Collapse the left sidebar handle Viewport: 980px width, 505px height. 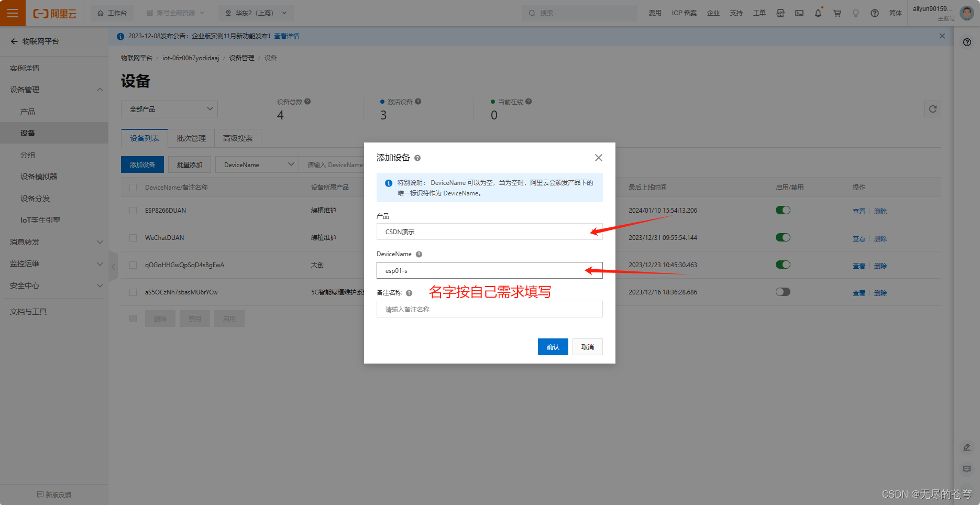pyautogui.click(x=113, y=267)
